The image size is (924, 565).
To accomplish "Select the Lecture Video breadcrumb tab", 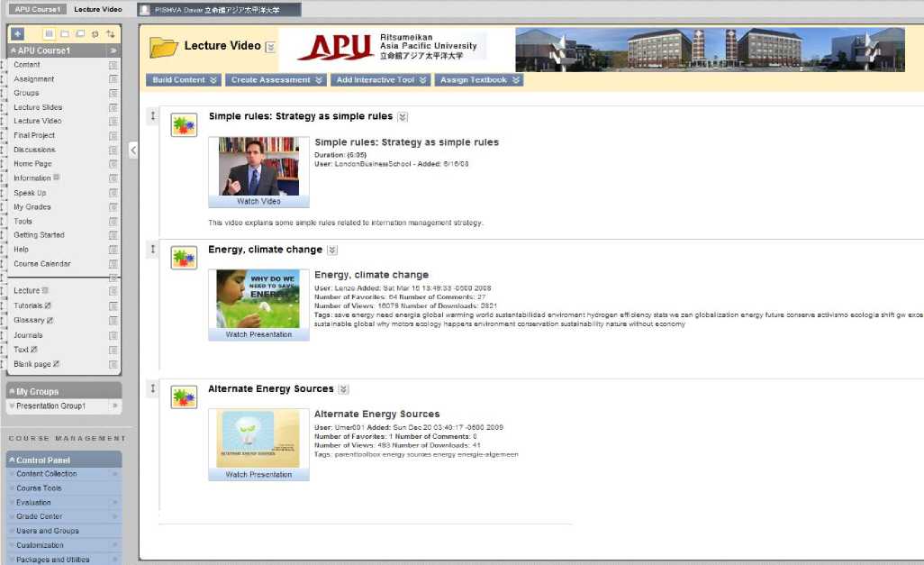I will click(x=98, y=9).
